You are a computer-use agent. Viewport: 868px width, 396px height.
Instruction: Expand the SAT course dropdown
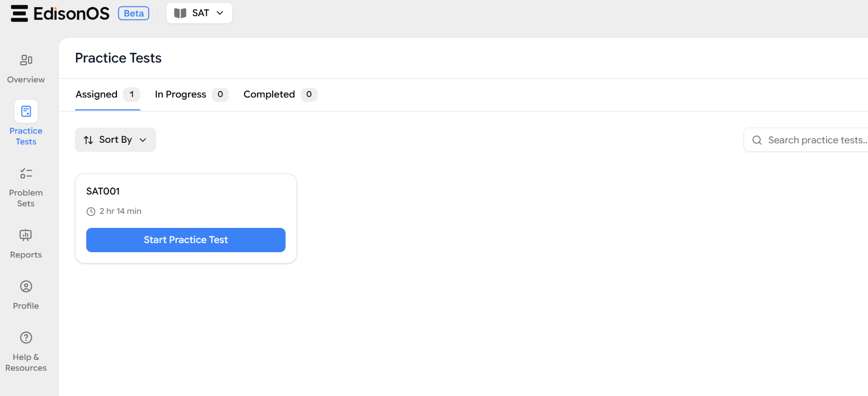[220, 13]
